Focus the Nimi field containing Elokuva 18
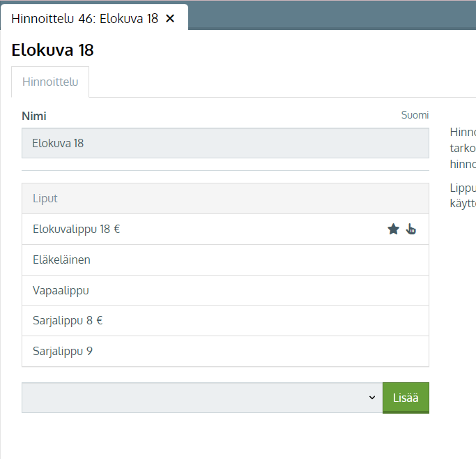This screenshot has height=459, width=476. coord(225,143)
